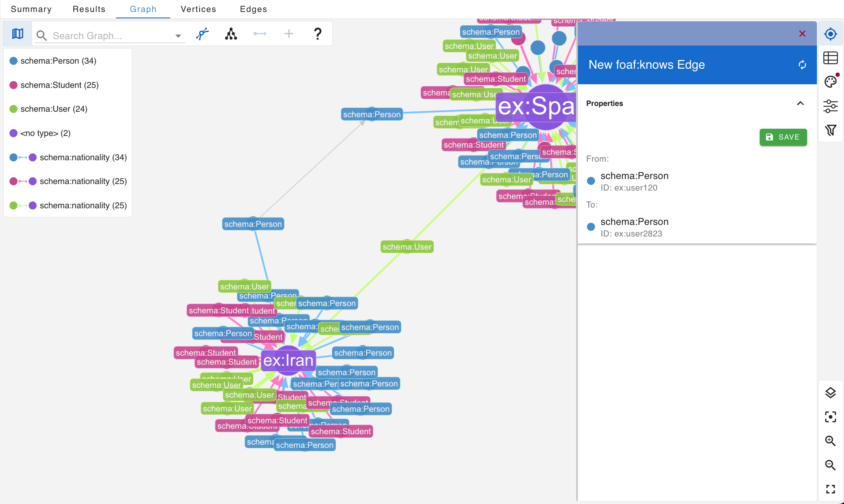Collapse the Properties section chevron

(x=800, y=103)
